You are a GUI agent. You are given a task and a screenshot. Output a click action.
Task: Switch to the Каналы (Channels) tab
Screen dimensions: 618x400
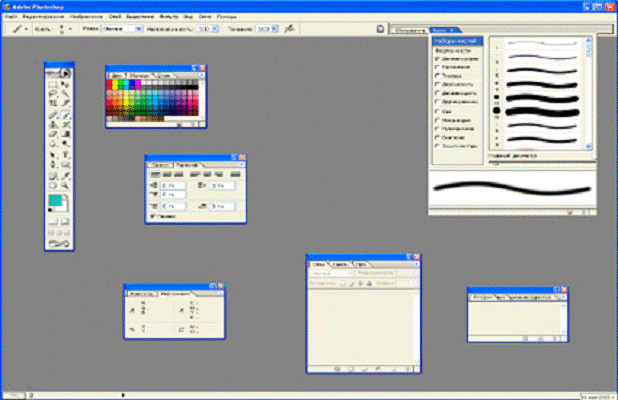[x=340, y=264]
